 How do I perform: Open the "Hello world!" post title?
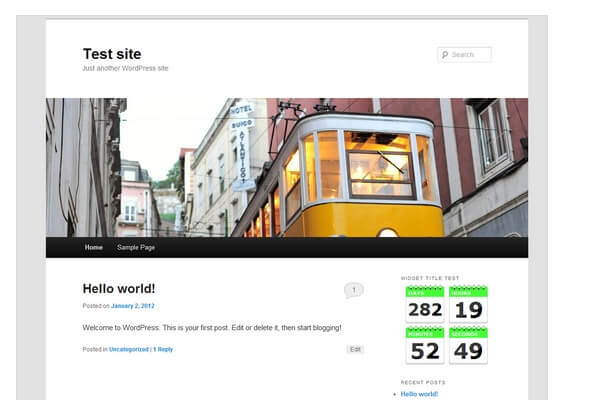point(118,288)
